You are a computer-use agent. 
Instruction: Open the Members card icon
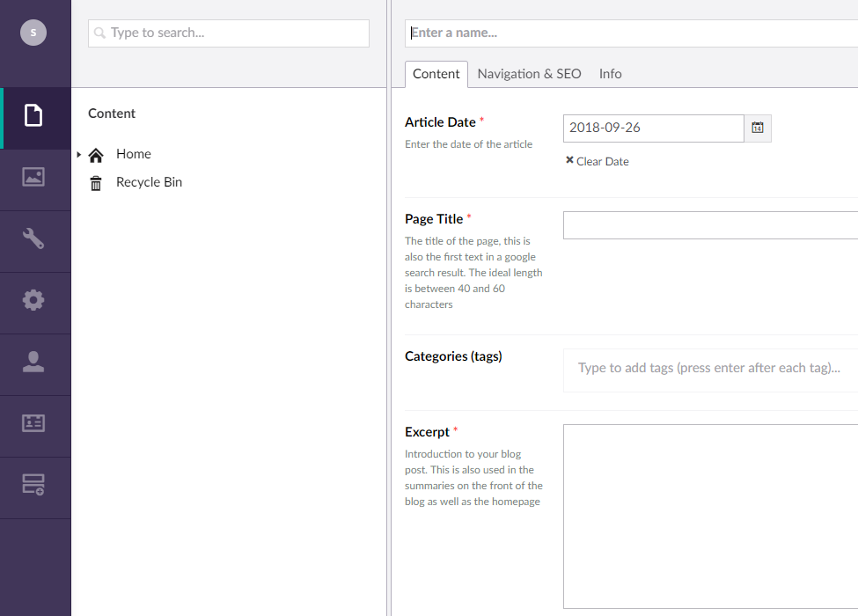click(x=33, y=423)
